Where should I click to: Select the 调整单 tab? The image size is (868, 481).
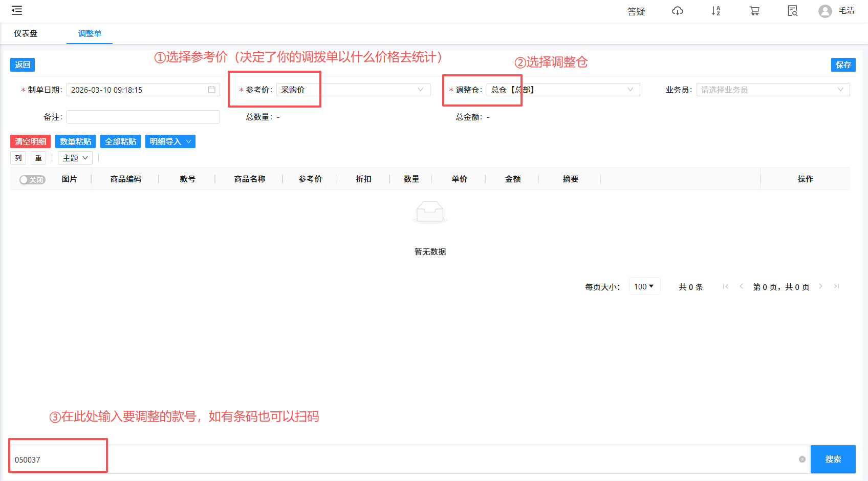(x=89, y=33)
